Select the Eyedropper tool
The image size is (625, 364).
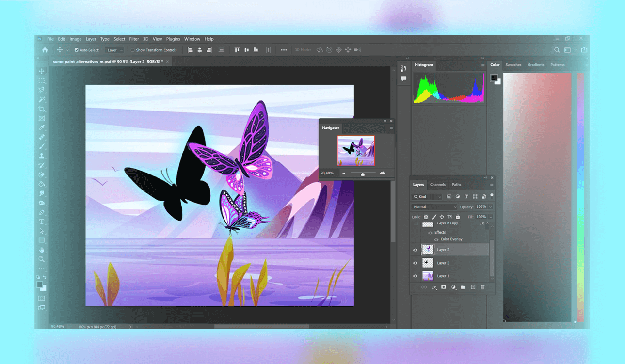(x=42, y=127)
